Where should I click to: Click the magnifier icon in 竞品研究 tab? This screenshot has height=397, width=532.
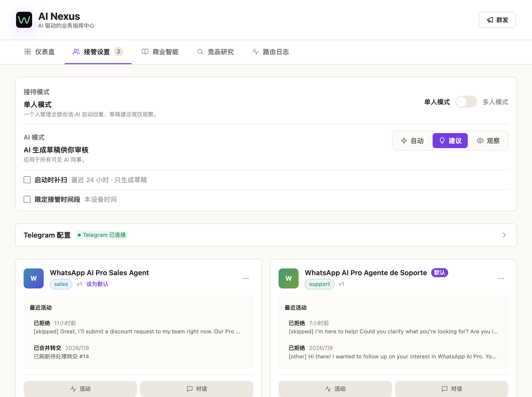[x=200, y=52]
